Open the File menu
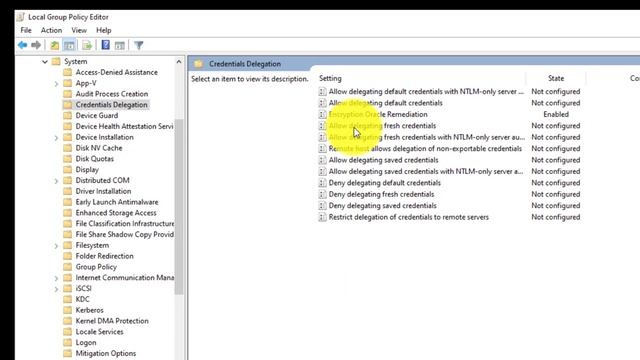The image size is (640, 360). [x=26, y=30]
